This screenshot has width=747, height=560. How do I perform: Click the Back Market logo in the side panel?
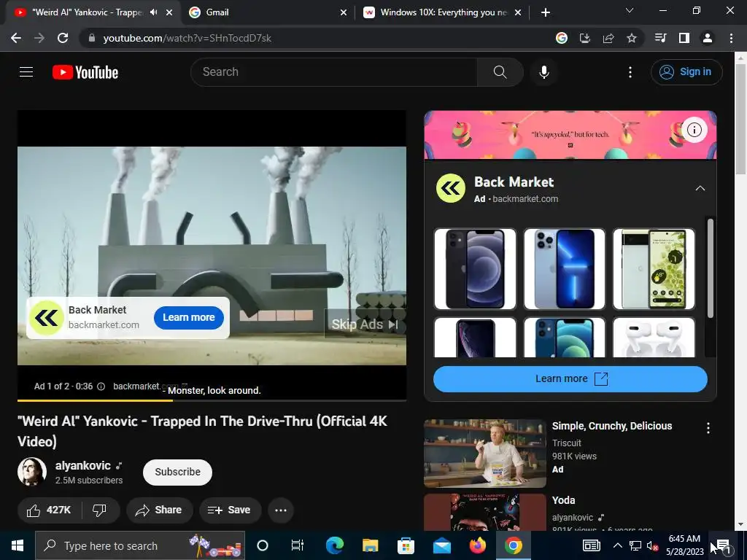[x=451, y=189]
